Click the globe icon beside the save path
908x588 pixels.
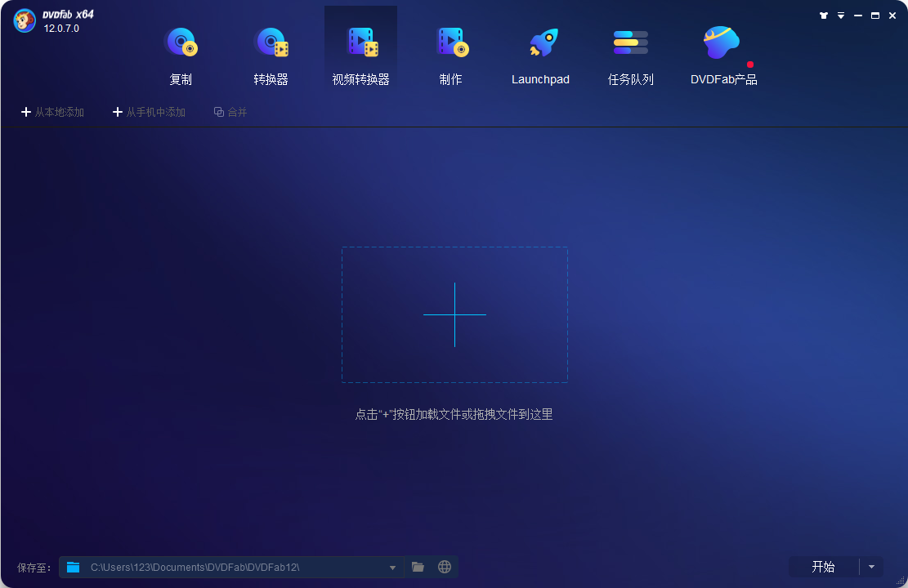(x=445, y=567)
